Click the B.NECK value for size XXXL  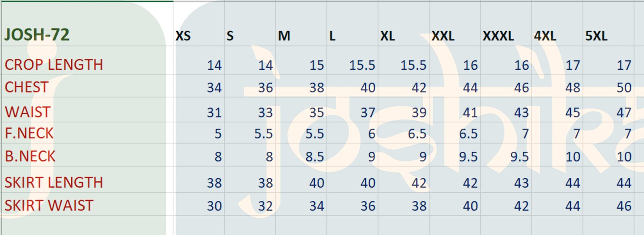click(519, 157)
